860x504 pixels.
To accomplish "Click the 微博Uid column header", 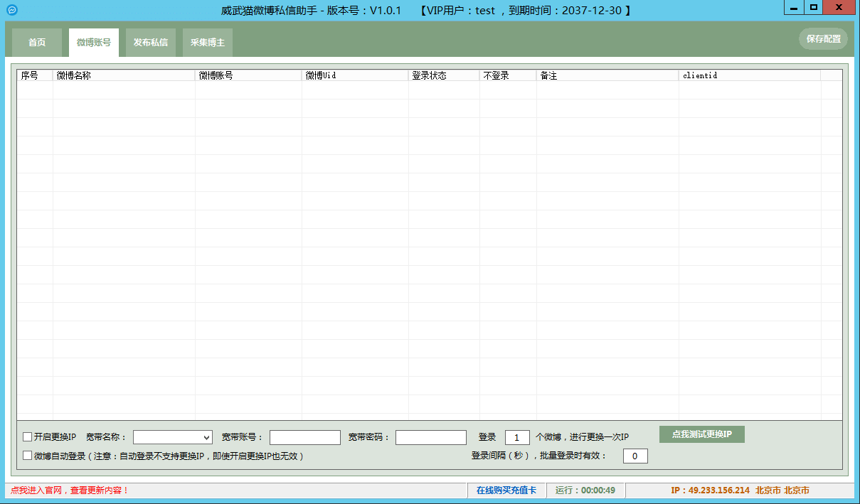I will (355, 75).
